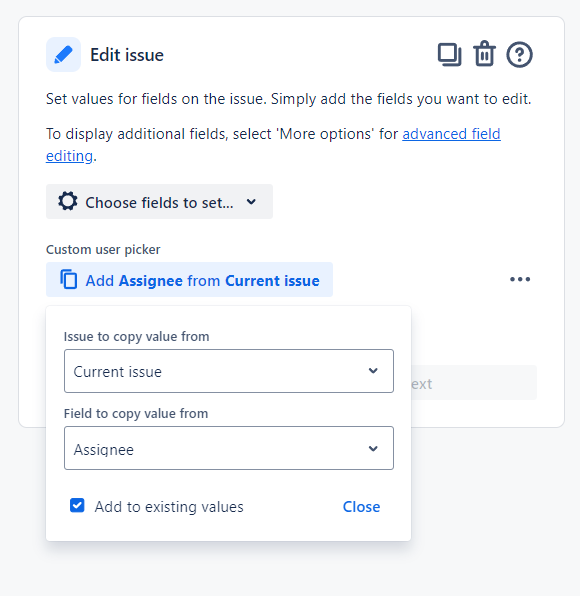This screenshot has width=580, height=596.
Task: Click Add Assignee from Current issue button
Action: pos(189,279)
